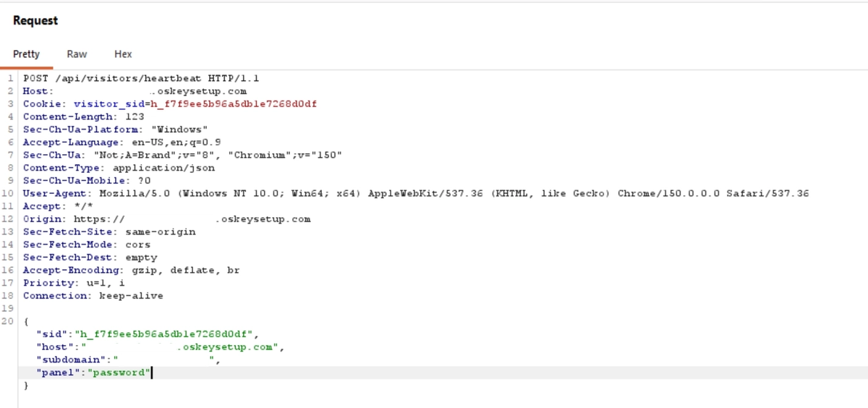Screen dimensions: 868x408
Task: Click the Accept-Language header line
Action: click(x=122, y=143)
